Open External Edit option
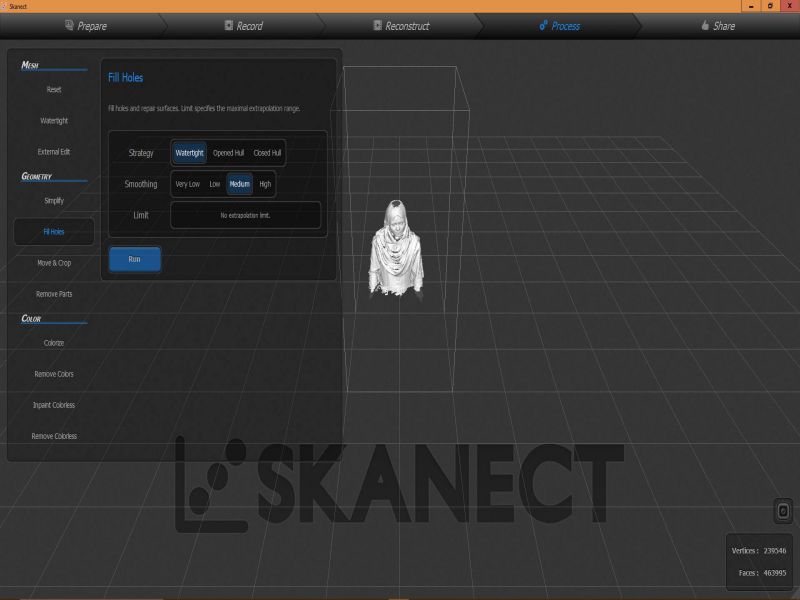800x600 pixels. [54, 152]
